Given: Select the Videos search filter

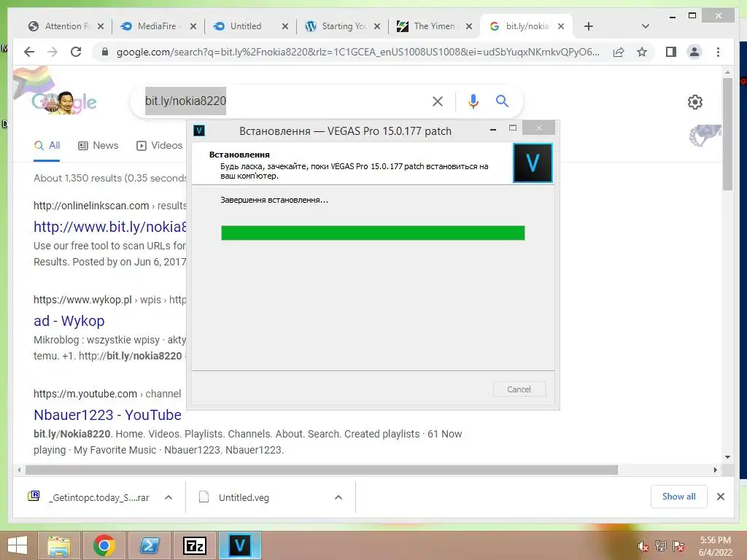Looking at the screenshot, I should [160, 146].
